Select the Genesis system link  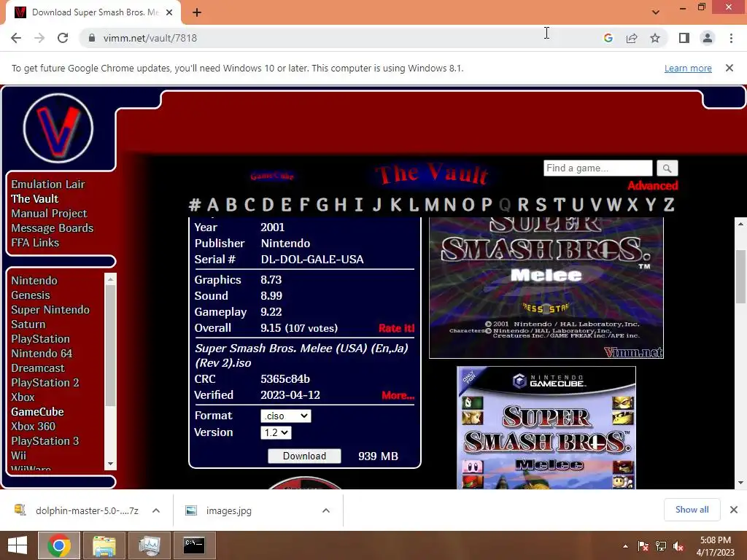pyautogui.click(x=31, y=295)
